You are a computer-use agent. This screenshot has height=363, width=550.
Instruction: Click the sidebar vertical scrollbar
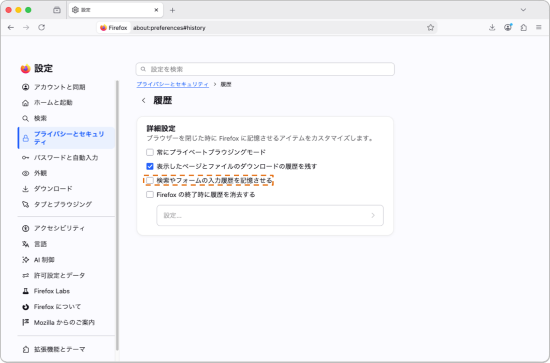117,215
